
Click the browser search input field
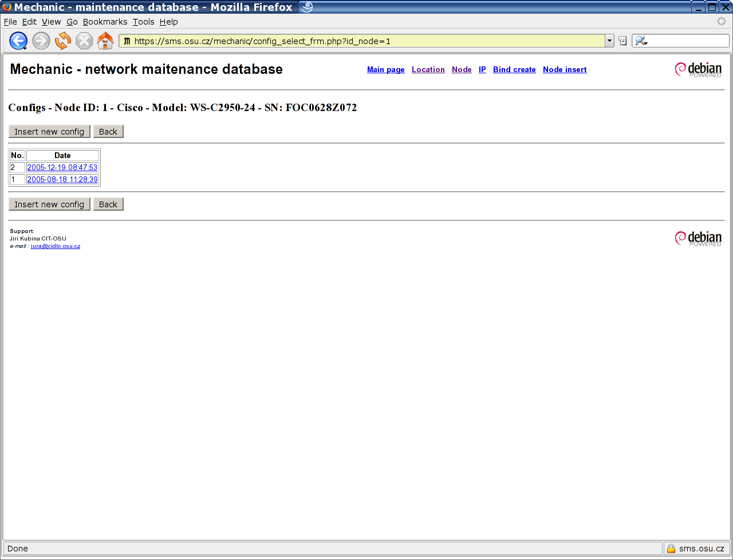[x=688, y=41]
